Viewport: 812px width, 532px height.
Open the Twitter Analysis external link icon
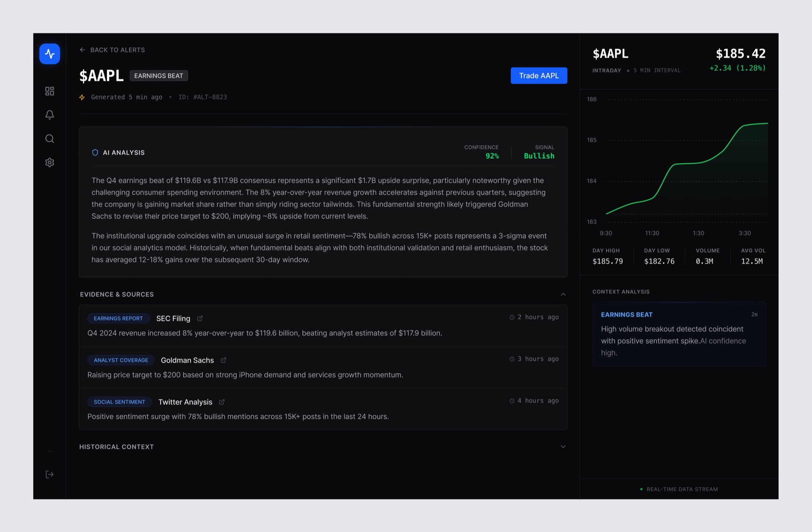click(x=222, y=402)
